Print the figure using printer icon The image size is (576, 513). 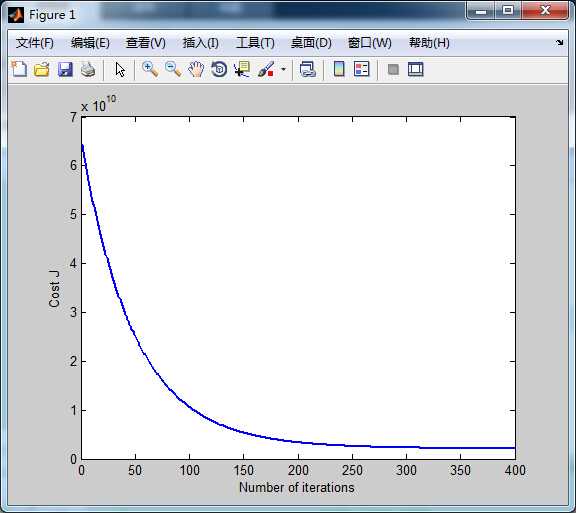[88, 69]
